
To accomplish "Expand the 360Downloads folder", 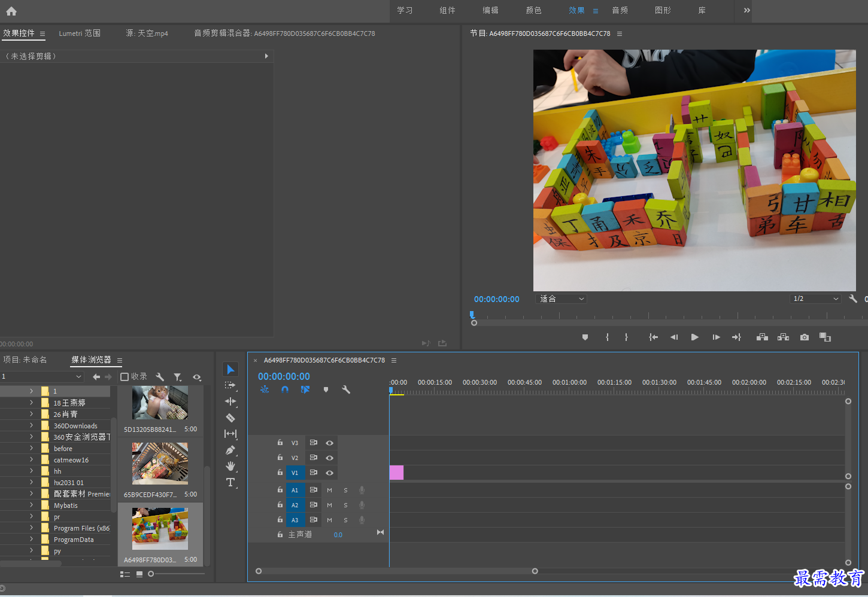I will pyautogui.click(x=31, y=425).
